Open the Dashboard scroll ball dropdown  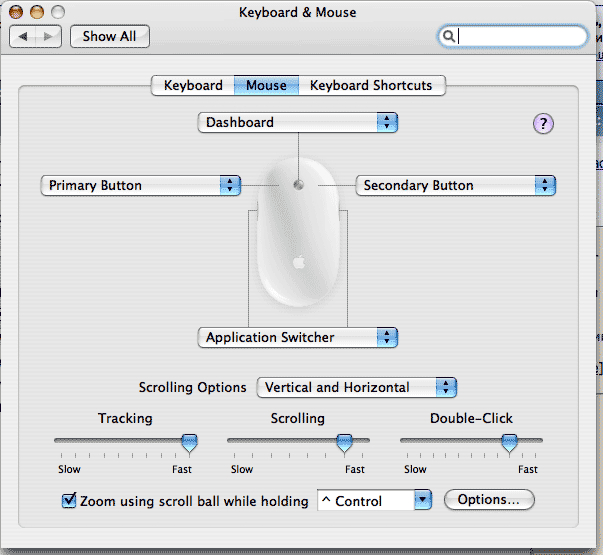(298, 123)
